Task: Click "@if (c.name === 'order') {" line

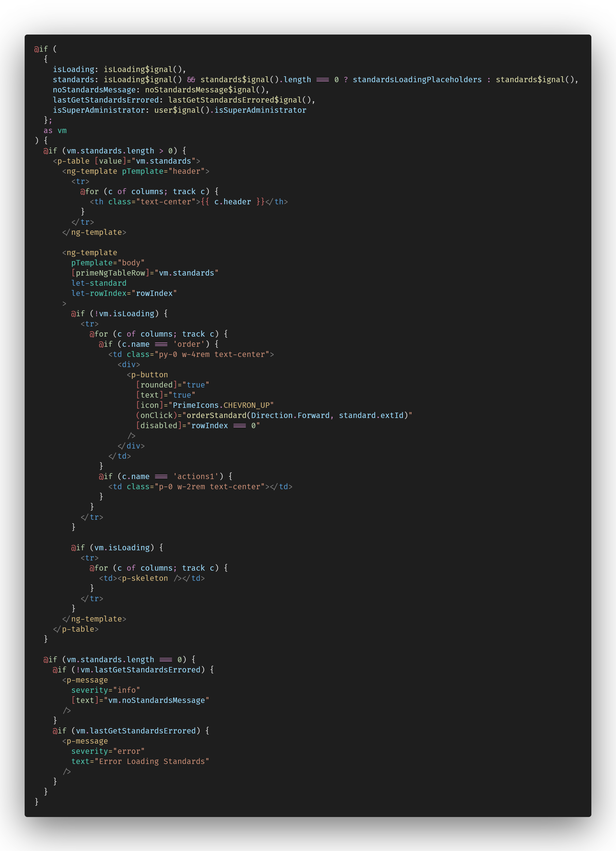Action: [159, 344]
